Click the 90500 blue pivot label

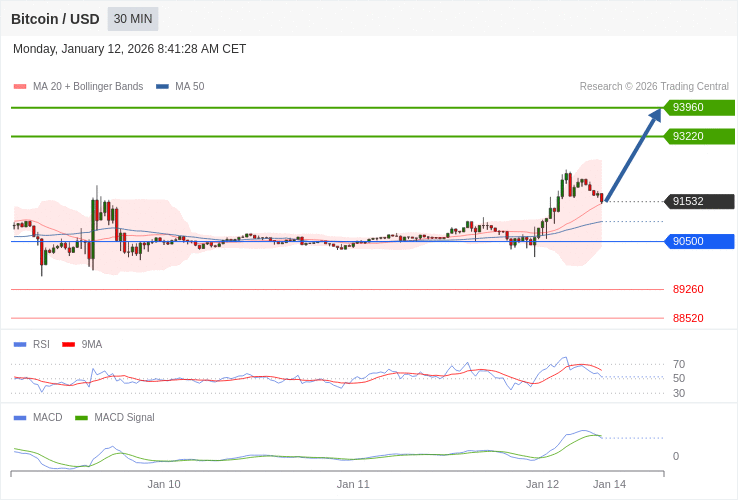click(x=699, y=241)
